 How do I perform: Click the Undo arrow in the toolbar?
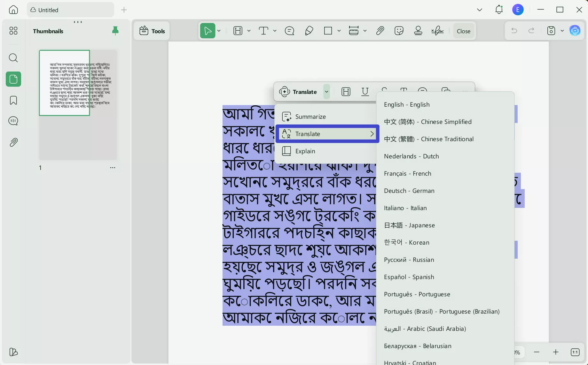(514, 31)
